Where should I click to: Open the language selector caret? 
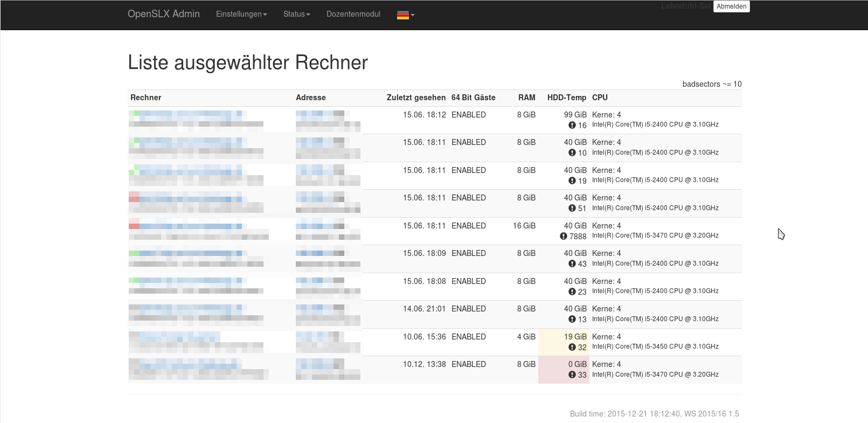tap(413, 15)
